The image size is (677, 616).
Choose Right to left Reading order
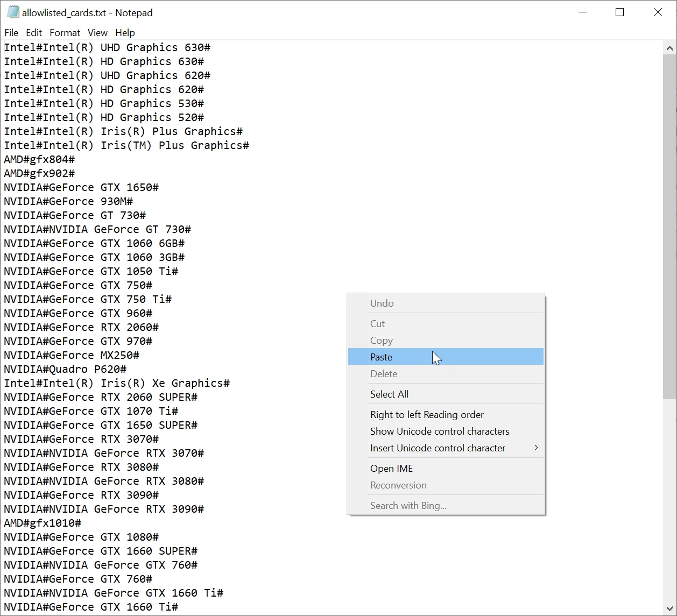(446, 414)
